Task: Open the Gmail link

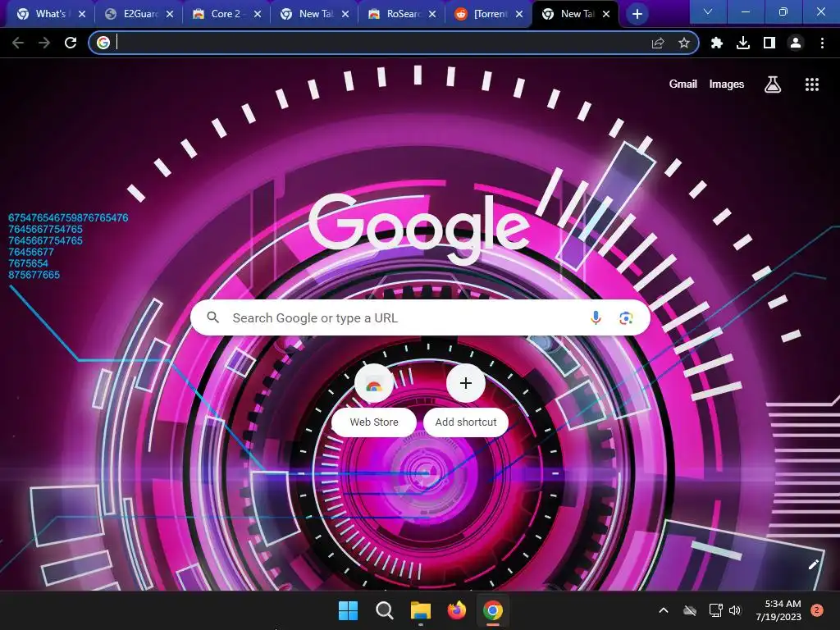Action: click(x=683, y=84)
